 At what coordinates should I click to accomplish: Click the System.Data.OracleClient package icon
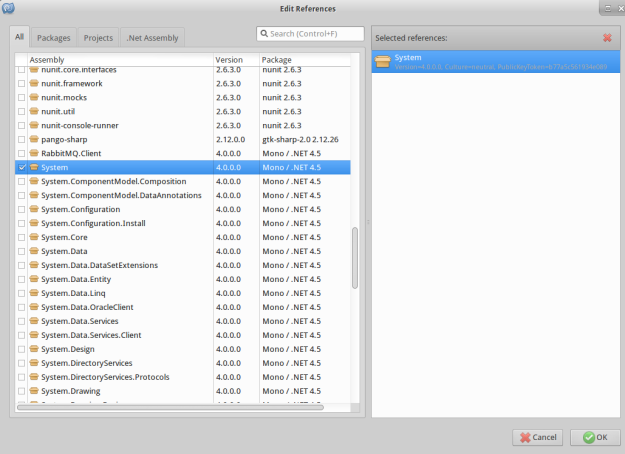point(34,307)
